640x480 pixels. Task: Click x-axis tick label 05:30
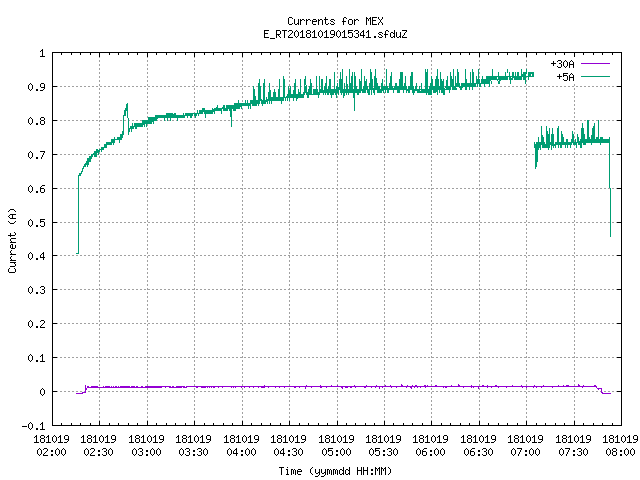click(383, 452)
